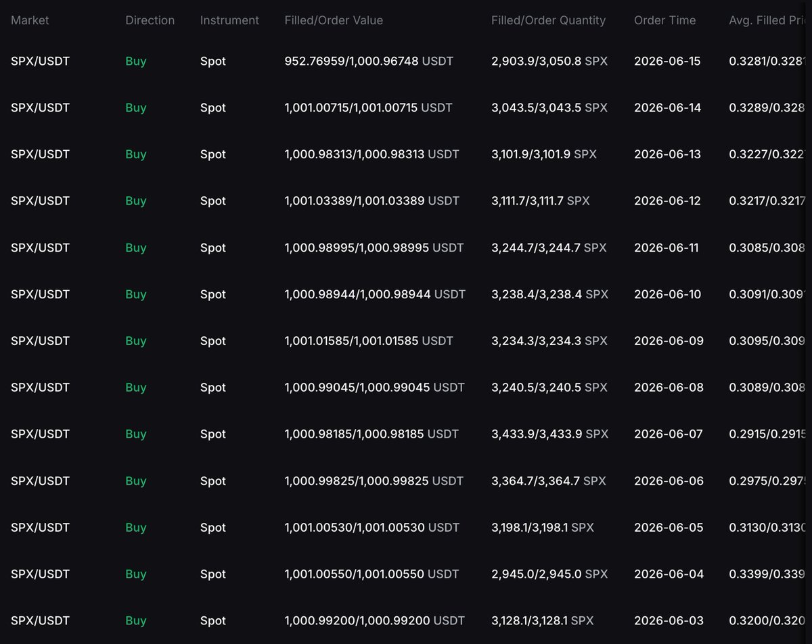Click the 3,111.7/3,111.7 SPX quantity
The width and height of the screenshot is (812, 644).
click(x=541, y=201)
